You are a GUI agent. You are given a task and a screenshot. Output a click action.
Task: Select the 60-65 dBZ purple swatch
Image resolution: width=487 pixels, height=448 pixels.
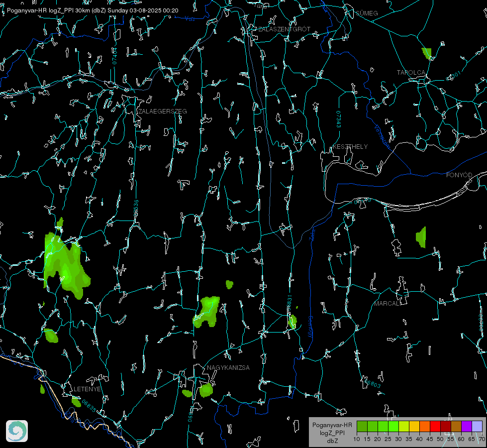[467, 427]
